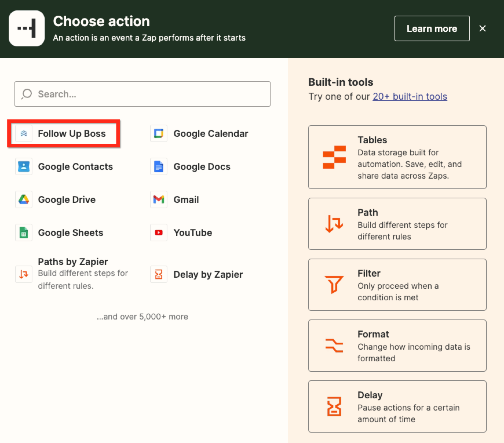This screenshot has height=443, width=504.
Task: Open the Learn more button
Action: point(432,28)
